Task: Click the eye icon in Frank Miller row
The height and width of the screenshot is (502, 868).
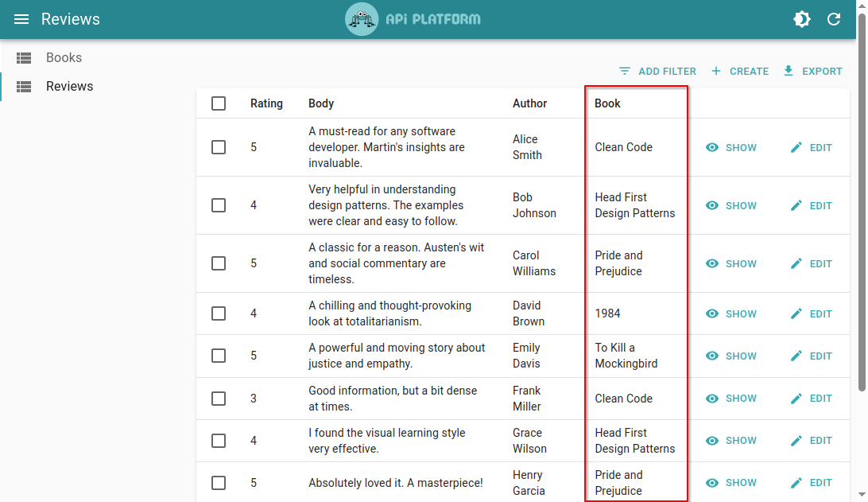Action: tap(712, 399)
